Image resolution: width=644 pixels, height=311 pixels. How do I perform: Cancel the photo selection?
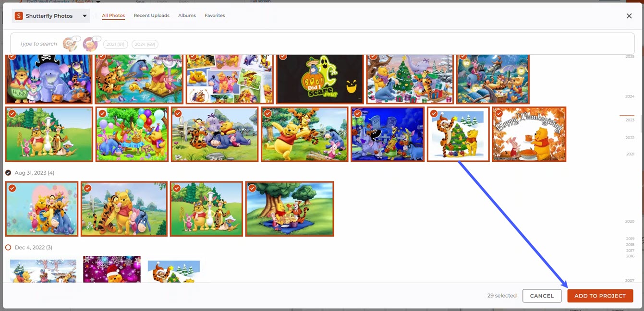[x=542, y=296]
